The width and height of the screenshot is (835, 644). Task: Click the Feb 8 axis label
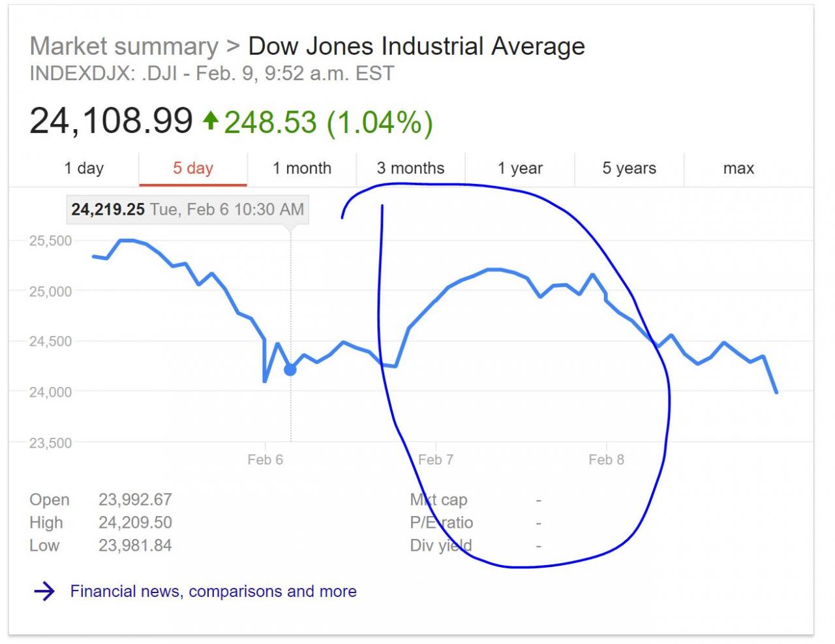(606, 459)
